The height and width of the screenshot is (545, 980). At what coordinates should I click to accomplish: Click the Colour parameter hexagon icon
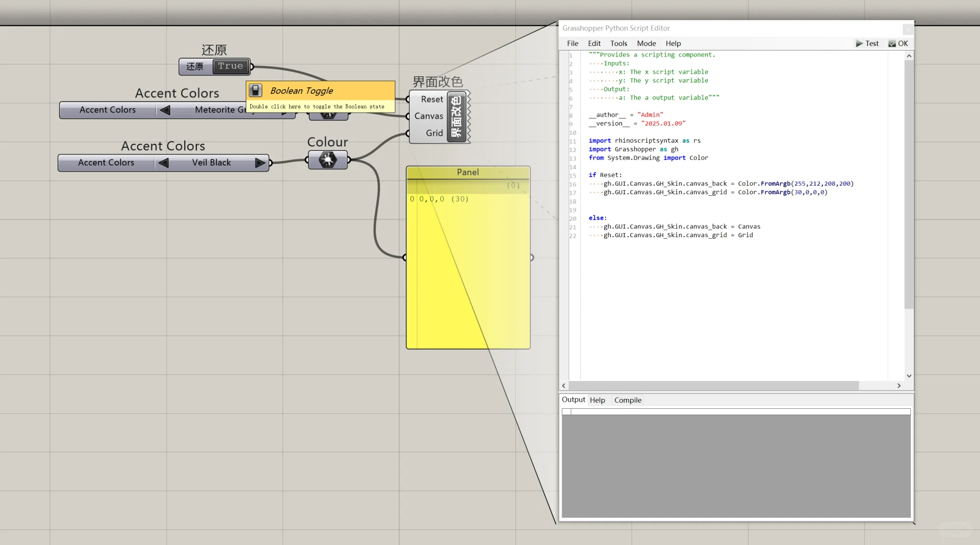coord(328,160)
